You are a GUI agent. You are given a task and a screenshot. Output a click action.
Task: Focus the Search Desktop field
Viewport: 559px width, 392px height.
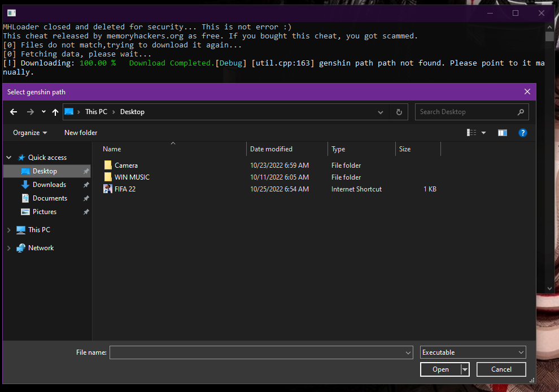[x=471, y=112]
